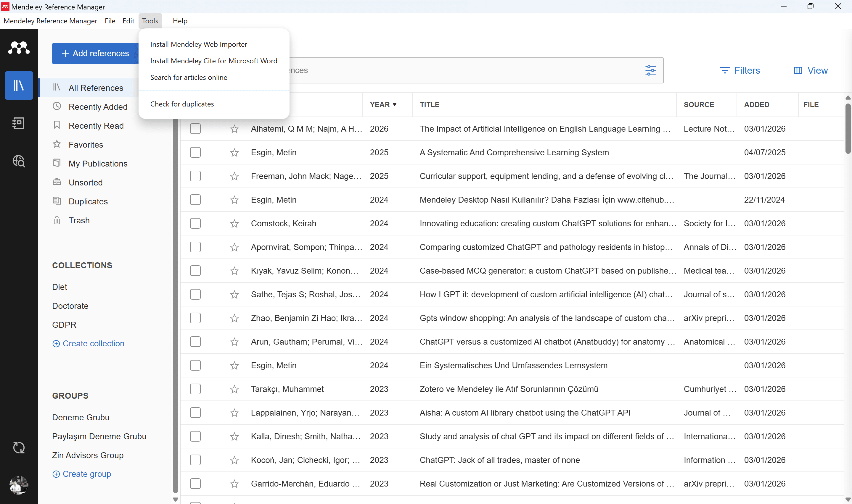
Task: Favorite the Comstock, Keirah reference
Action: point(234,224)
